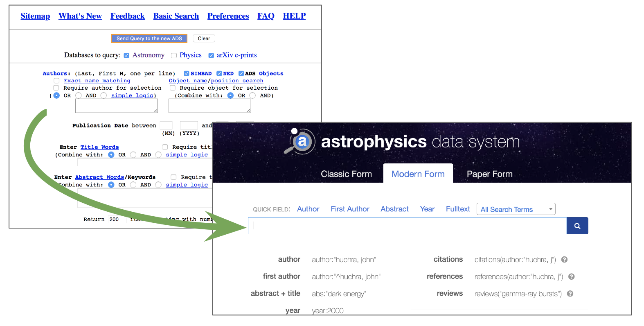The image size is (644, 326).
Task: Toggle the Astronomy database checkbox
Action: pyautogui.click(x=127, y=55)
